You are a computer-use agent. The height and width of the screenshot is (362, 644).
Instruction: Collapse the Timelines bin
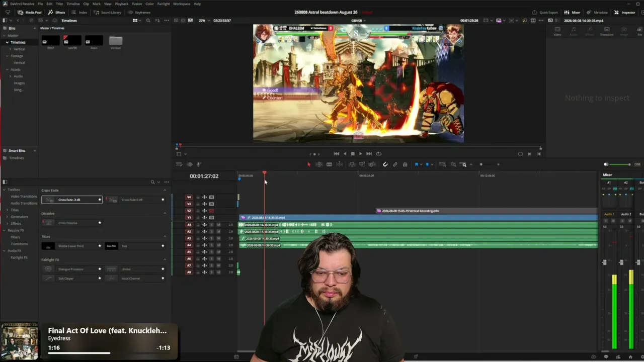click(x=7, y=42)
